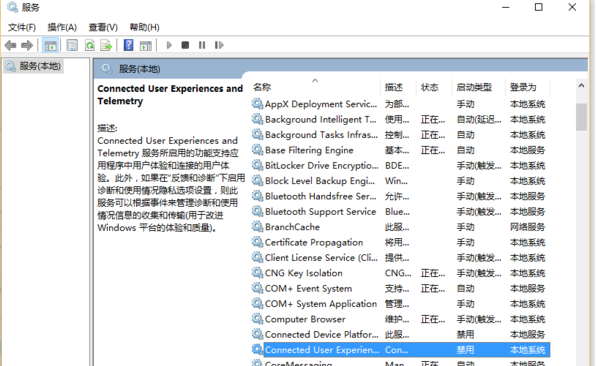Click the vertical scrollbar thumb of services list

[581, 117]
